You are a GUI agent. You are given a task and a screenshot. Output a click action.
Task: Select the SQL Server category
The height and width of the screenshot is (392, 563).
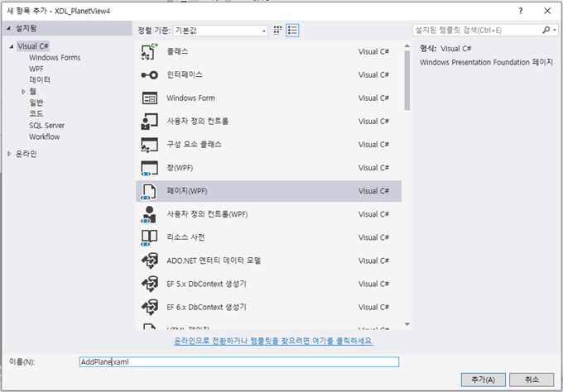46,126
